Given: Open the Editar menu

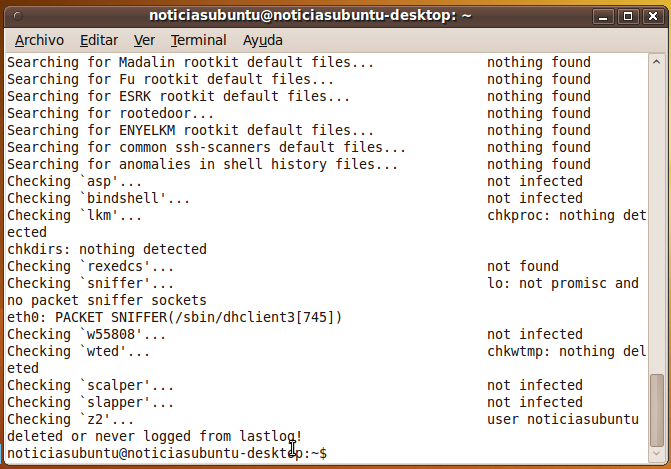Looking at the screenshot, I should tap(99, 40).
